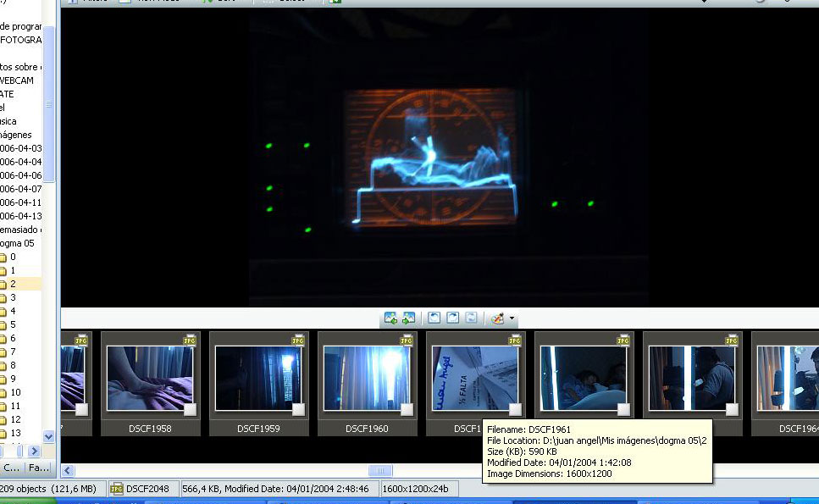The height and width of the screenshot is (504, 819).
Task: Open folder 1 in the tree
Action: click(13, 270)
